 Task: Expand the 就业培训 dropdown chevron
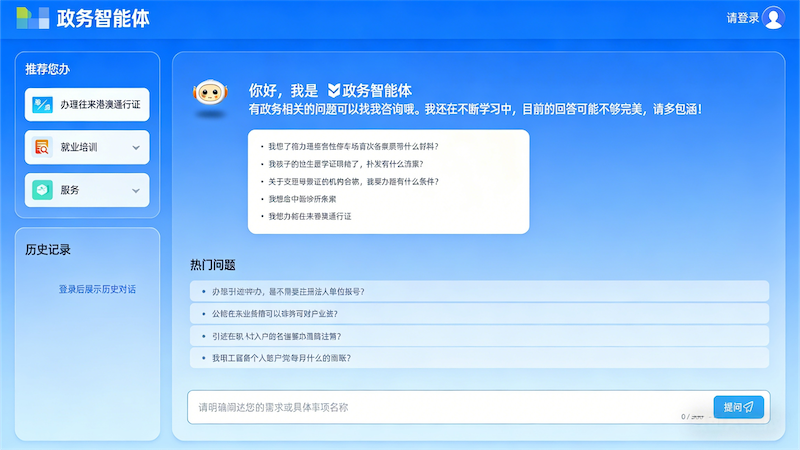136,147
